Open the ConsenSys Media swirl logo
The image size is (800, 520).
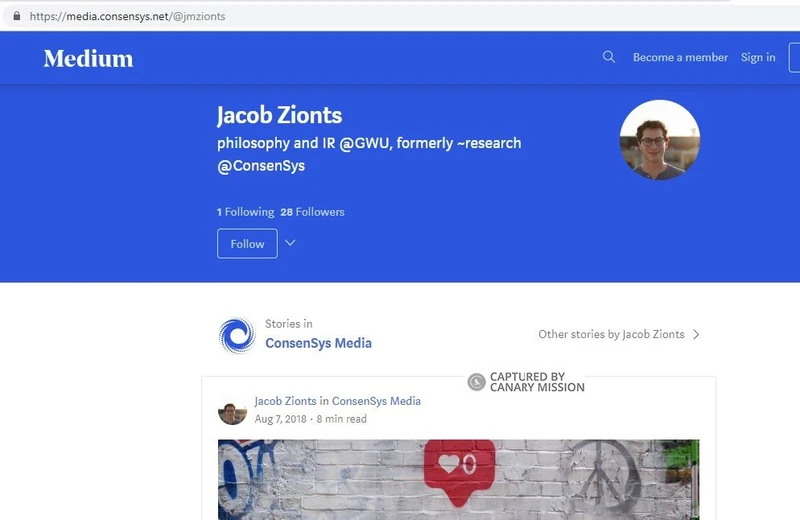click(237, 335)
